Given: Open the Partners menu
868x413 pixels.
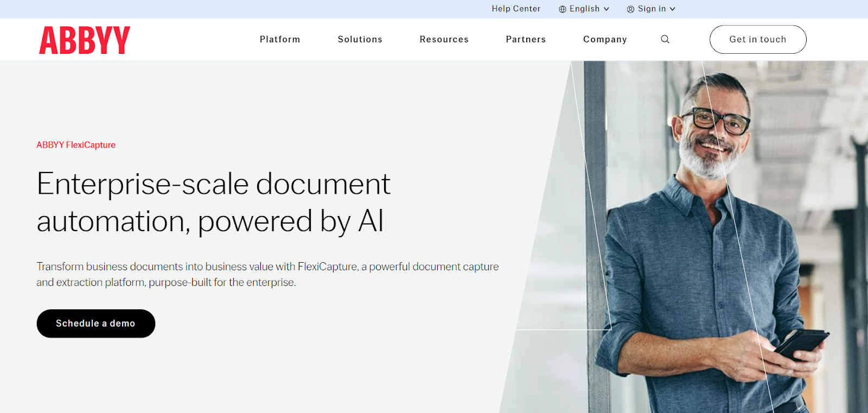Looking at the screenshot, I should 526,39.
